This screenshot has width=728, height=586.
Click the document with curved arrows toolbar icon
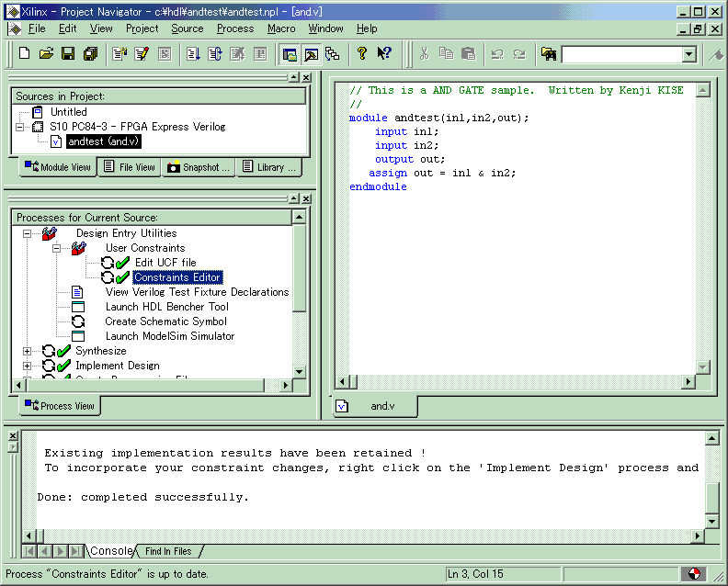pyautogui.click(x=215, y=54)
